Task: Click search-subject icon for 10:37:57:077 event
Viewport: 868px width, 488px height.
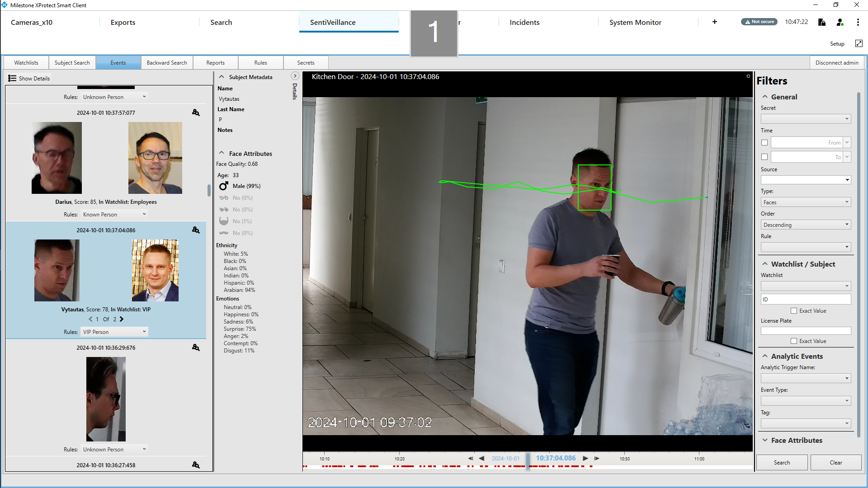Action: [196, 113]
